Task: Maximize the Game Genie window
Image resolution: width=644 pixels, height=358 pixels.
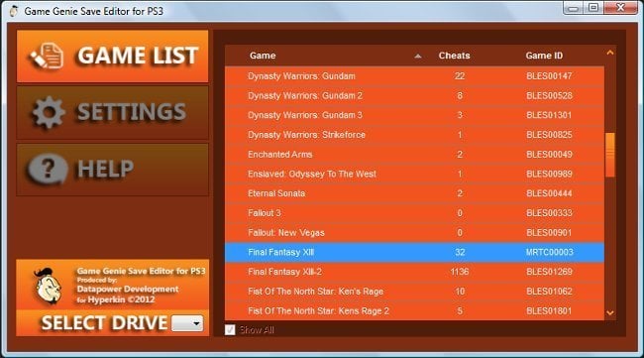Action: (593, 8)
